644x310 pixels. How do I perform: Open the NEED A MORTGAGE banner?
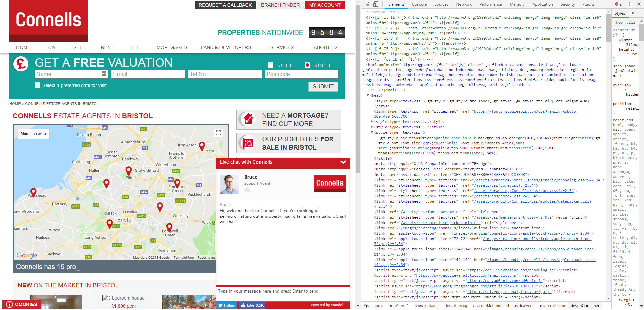pyautogui.click(x=289, y=119)
